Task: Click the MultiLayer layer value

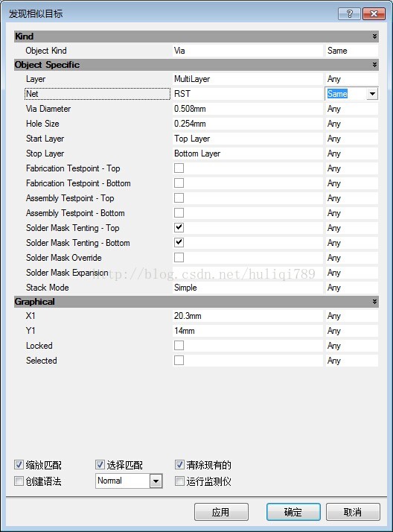Action: (192, 79)
